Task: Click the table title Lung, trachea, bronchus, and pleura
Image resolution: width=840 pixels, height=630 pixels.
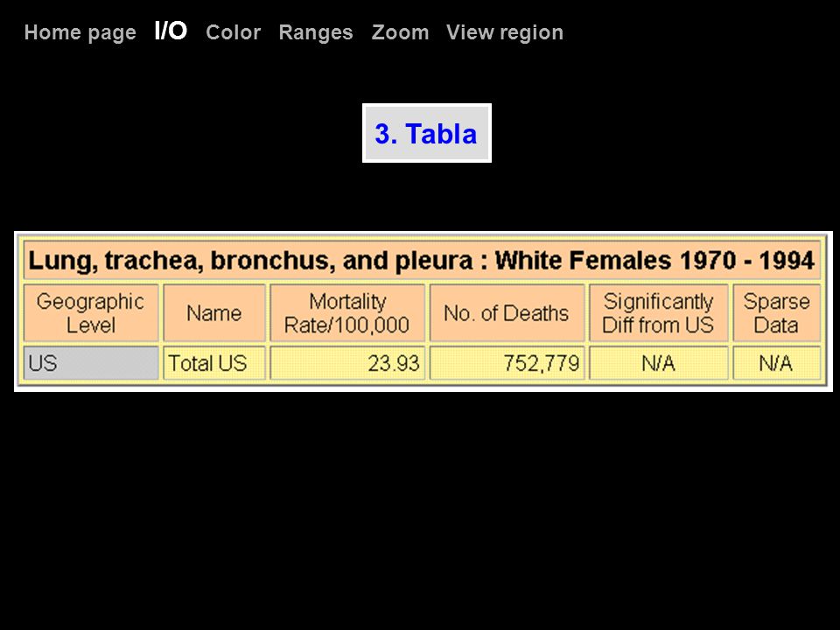Action: (x=422, y=261)
